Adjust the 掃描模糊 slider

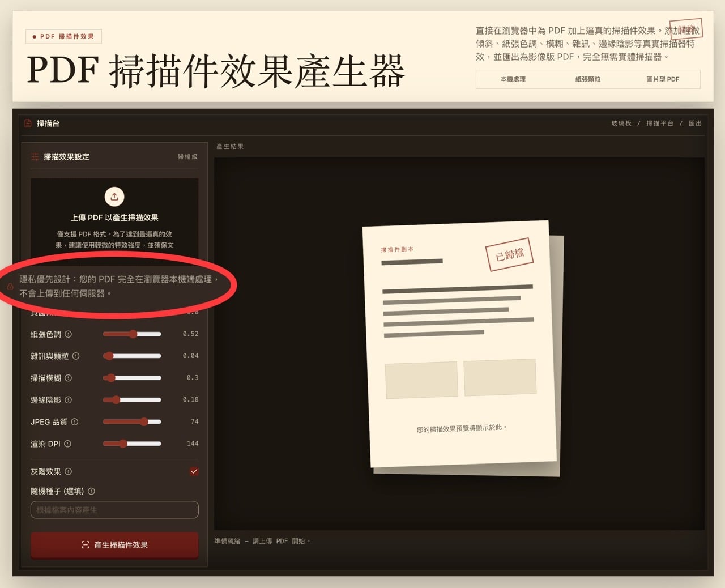pyautogui.click(x=132, y=378)
